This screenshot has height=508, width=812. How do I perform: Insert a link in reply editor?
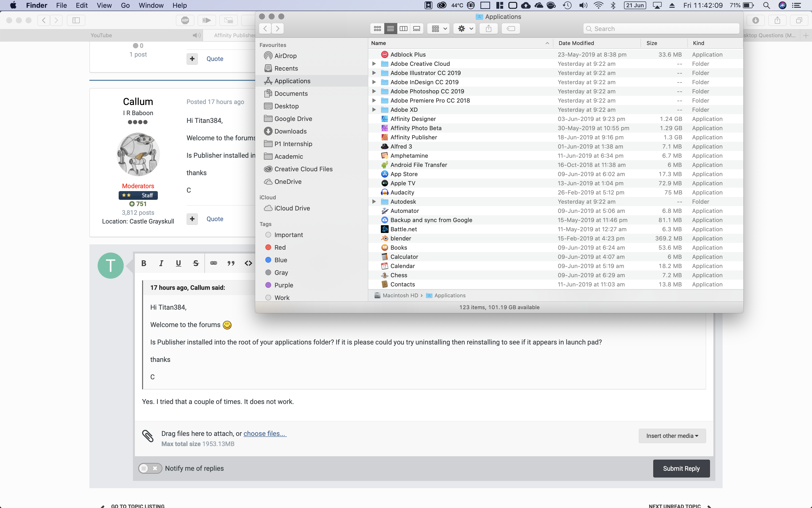pyautogui.click(x=213, y=263)
